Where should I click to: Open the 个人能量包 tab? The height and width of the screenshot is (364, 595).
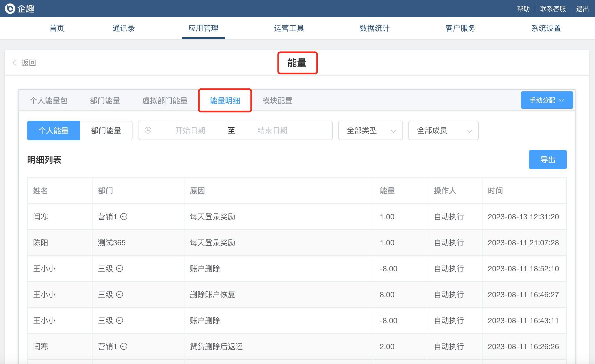(49, 101)
